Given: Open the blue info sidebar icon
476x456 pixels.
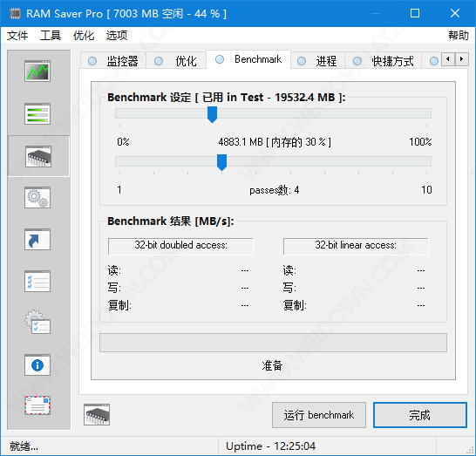Looking at the screenshot, I should [37, 365].
